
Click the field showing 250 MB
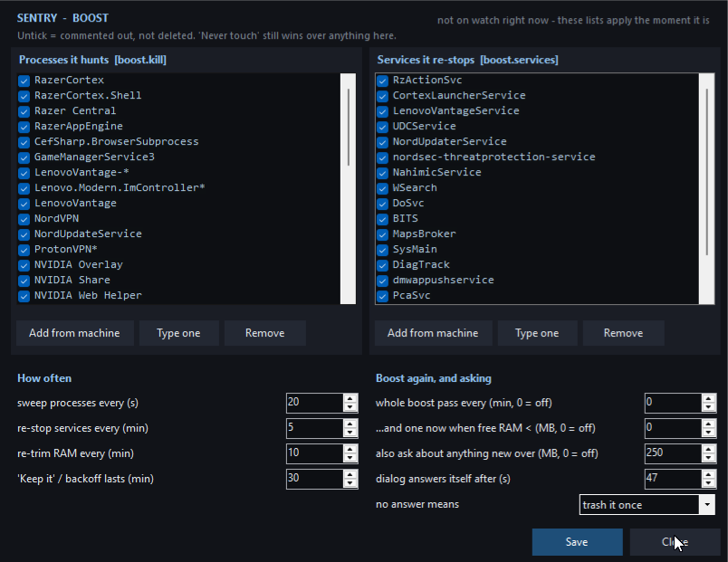point(673,452)
